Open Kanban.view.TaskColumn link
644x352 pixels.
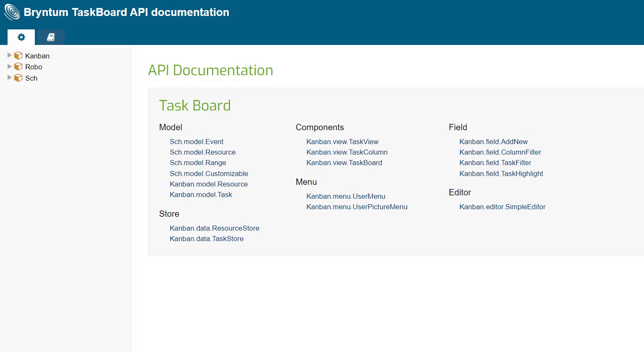(x=347, y=152)
